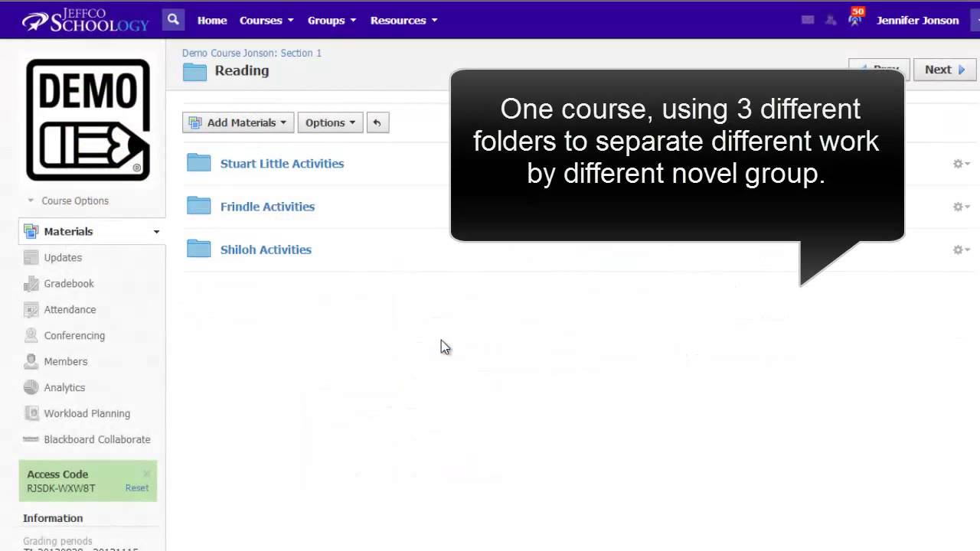
Task: Click Jennifer Jonson user name
Action: [x=917, y=21]
